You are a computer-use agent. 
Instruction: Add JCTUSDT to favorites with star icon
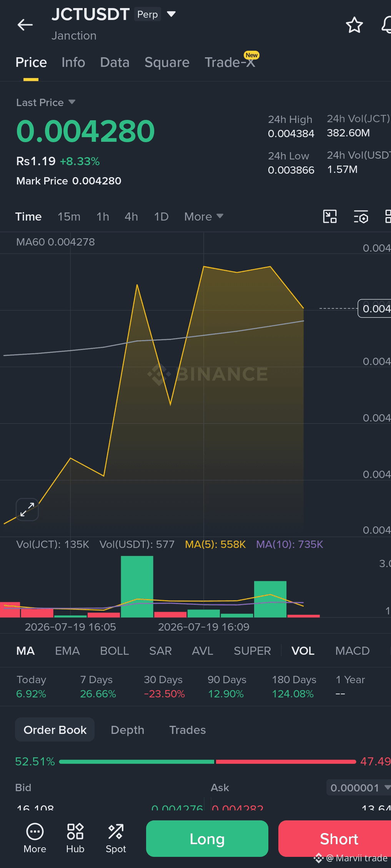coord(354,25)
